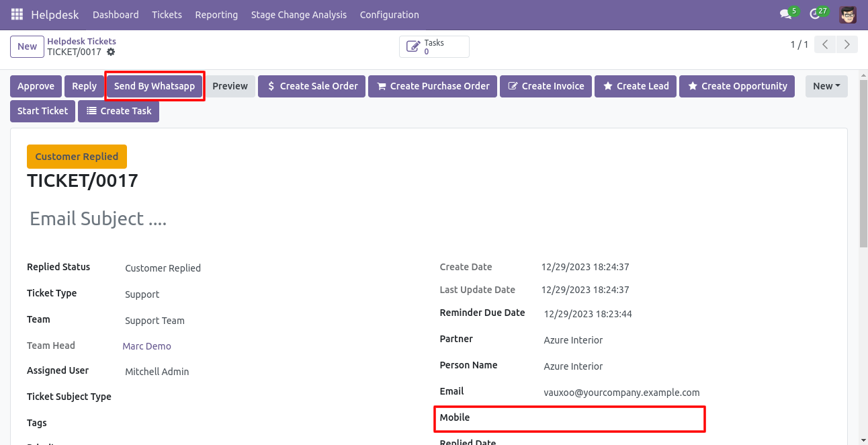Click the Tasks edit-note icon
The width and height of the screenshot is (868, 445).
tap(414, 47)
